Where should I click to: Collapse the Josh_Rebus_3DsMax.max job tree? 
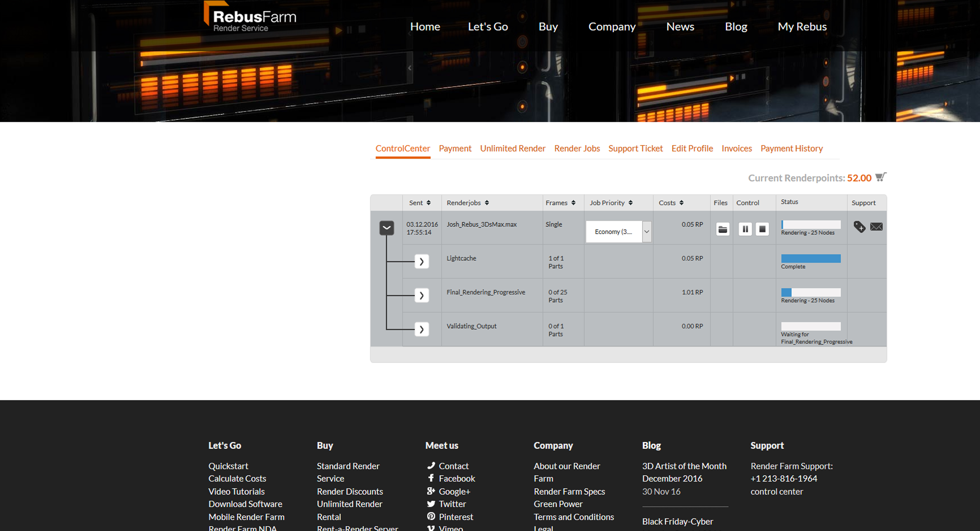coord(386,228)
